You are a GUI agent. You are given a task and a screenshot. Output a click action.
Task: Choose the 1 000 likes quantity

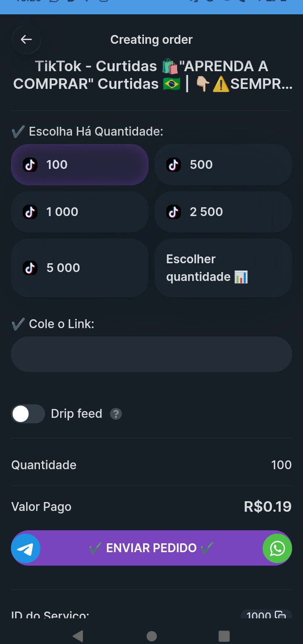pyautogui.click(x=80, y=212)
